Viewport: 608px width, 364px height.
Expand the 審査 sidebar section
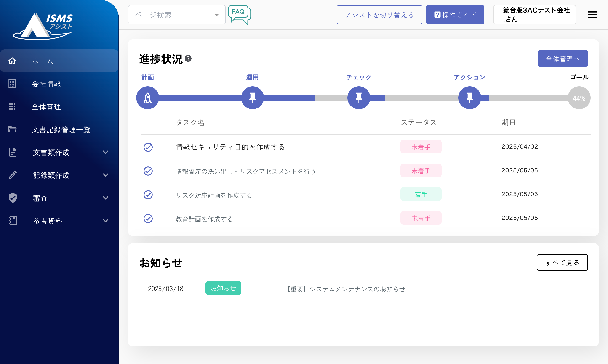point(59,198)
